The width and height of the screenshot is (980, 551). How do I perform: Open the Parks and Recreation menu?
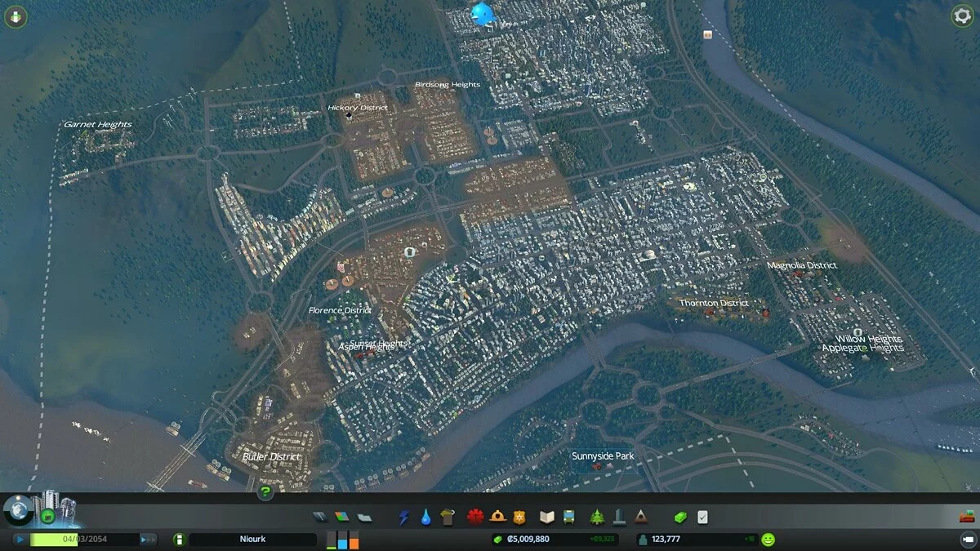pos(596,516)
